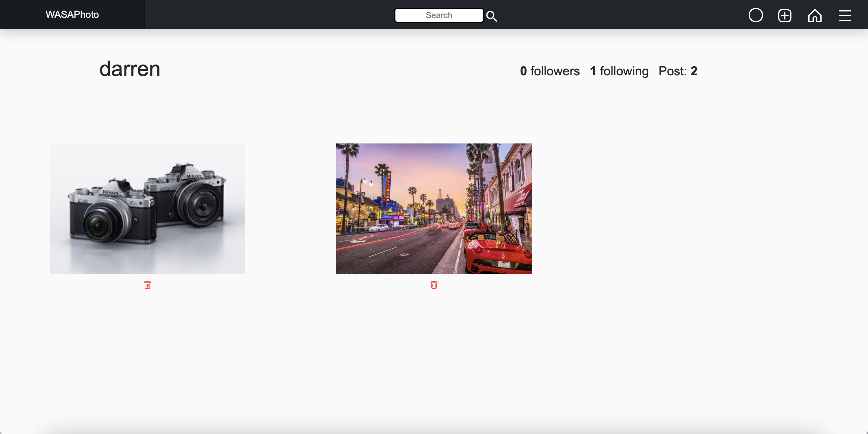Click the bold 0 followers count
Viewport: 868px width, 434px height.
[523, 71]
